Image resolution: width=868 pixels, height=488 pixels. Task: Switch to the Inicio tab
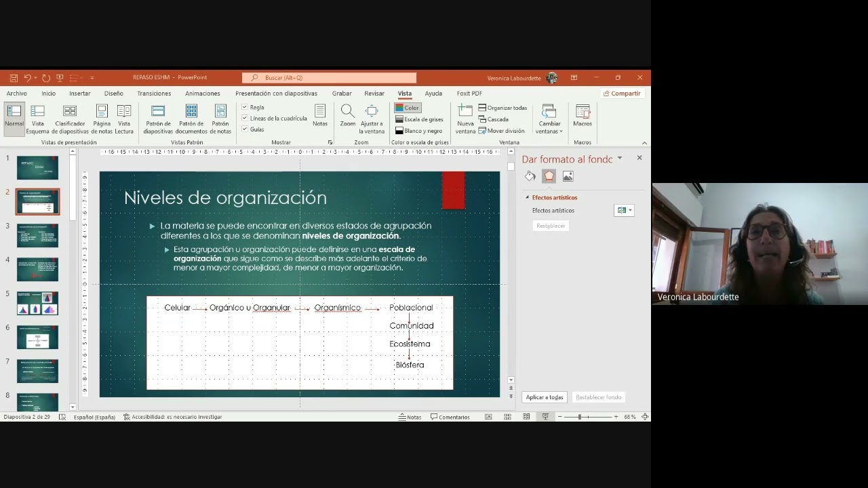(x=48, y=94)
